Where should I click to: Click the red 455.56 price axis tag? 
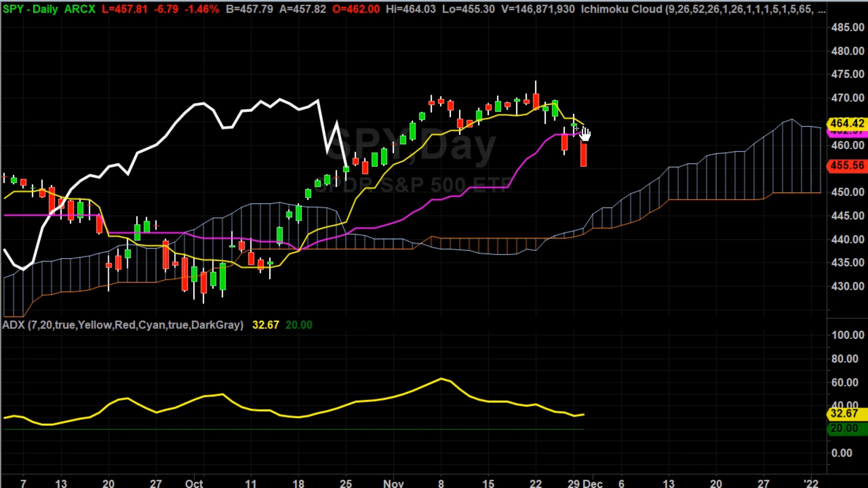pyautogui.click(x=847, y=165)
